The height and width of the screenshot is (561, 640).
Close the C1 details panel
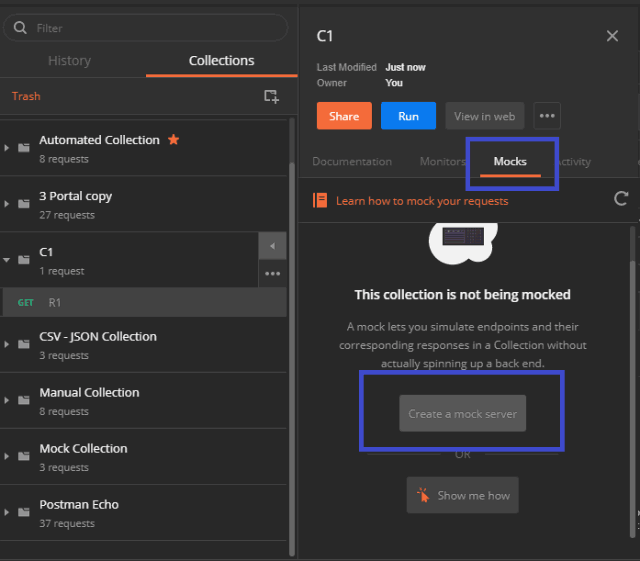point(612,36)
